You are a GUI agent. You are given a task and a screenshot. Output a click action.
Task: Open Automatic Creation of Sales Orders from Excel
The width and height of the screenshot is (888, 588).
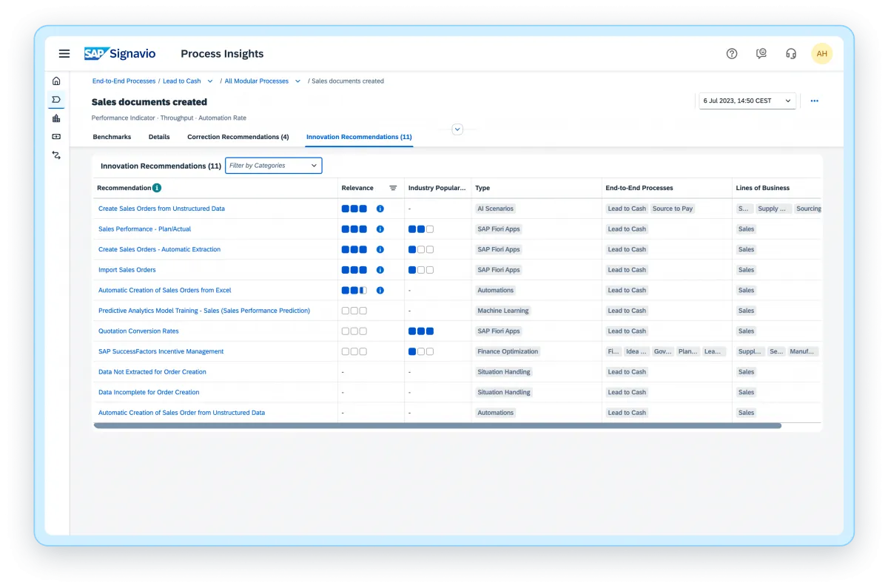[165, 291]
